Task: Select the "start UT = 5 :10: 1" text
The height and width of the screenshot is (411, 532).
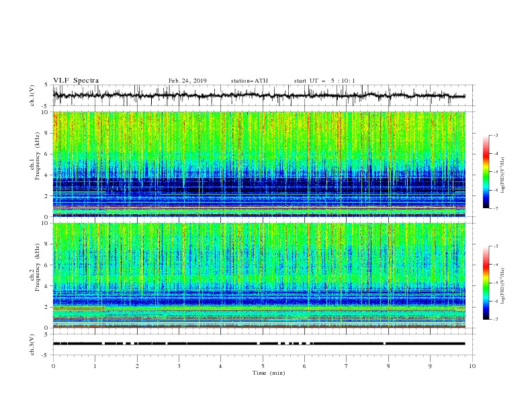Action: 324,81
